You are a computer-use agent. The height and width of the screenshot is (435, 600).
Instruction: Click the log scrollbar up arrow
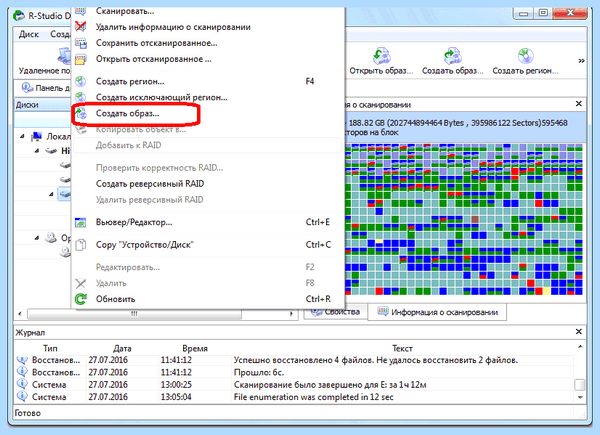tap(580, 347)
